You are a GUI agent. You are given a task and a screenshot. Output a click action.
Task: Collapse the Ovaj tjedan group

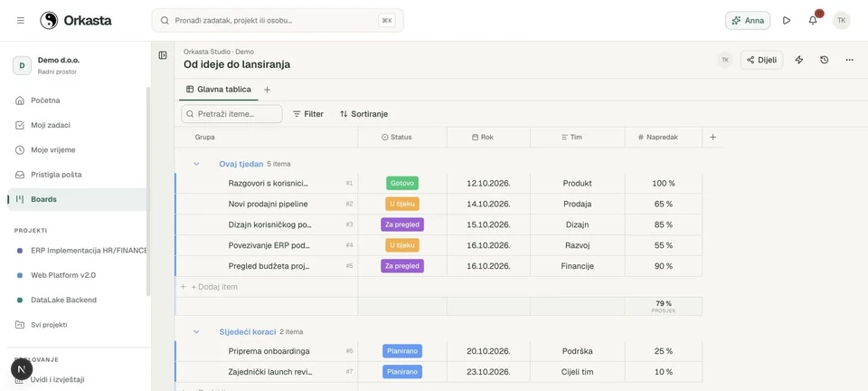[196, 164]
